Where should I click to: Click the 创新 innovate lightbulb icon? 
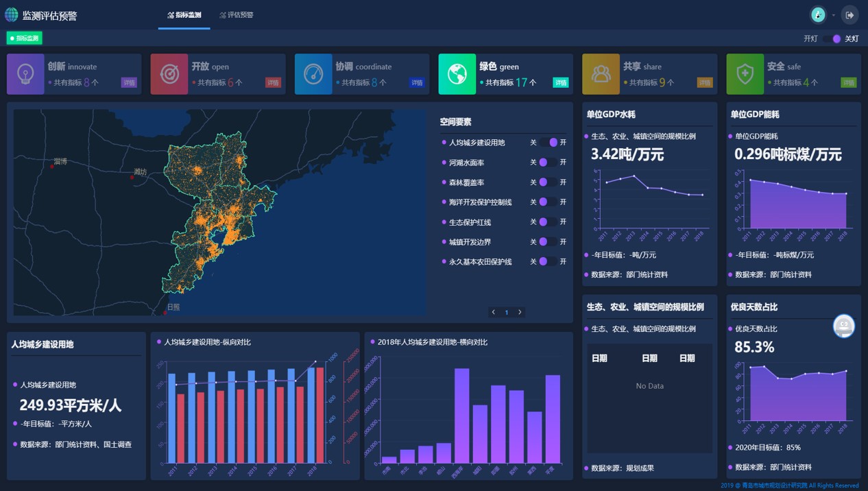tap(25, 74)
